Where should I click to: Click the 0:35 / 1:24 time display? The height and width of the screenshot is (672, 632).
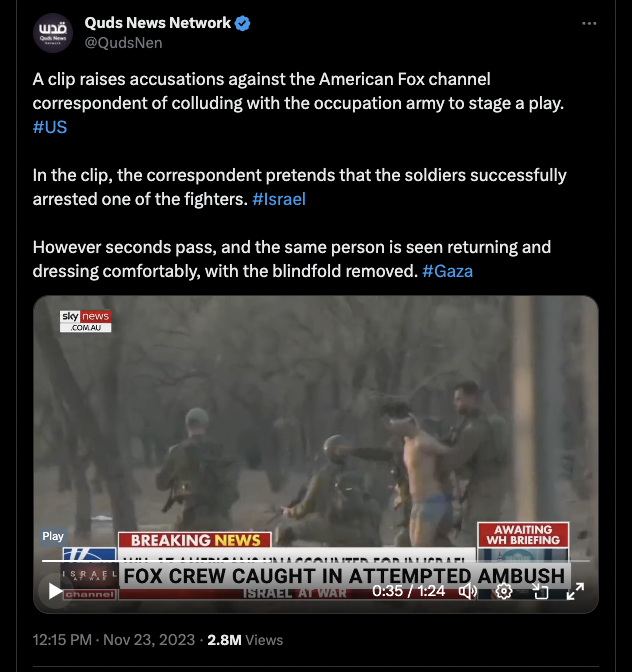(x=409, y=591)
